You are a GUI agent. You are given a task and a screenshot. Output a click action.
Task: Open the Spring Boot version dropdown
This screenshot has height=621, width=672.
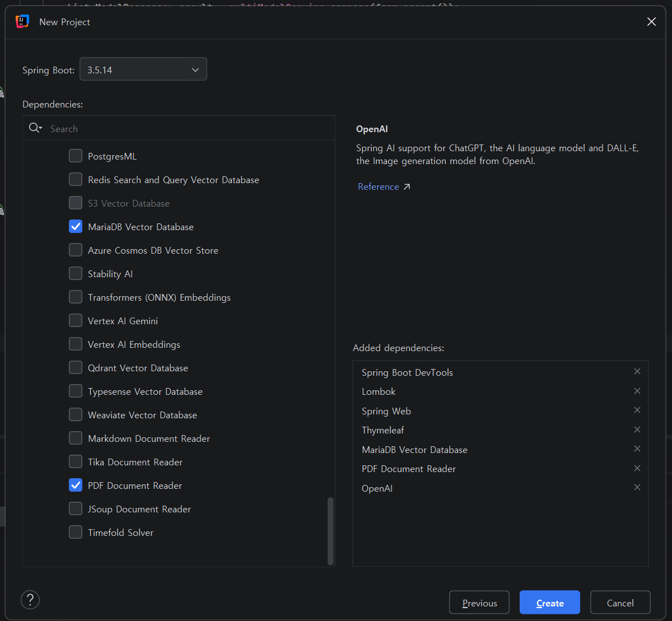143,70
